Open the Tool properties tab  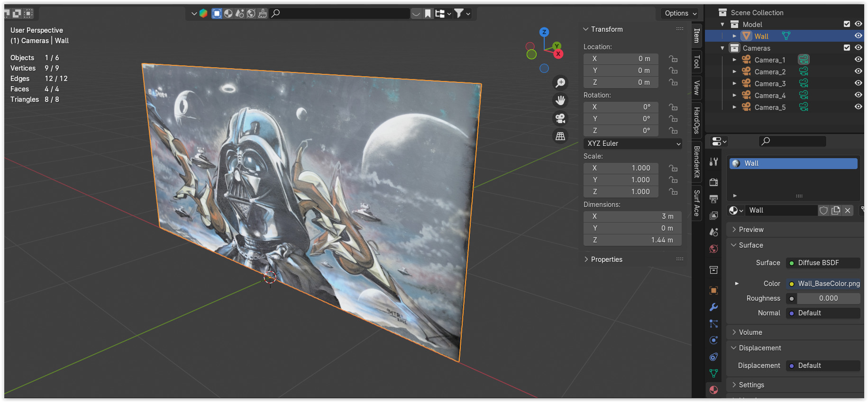[x=713, y=162]
